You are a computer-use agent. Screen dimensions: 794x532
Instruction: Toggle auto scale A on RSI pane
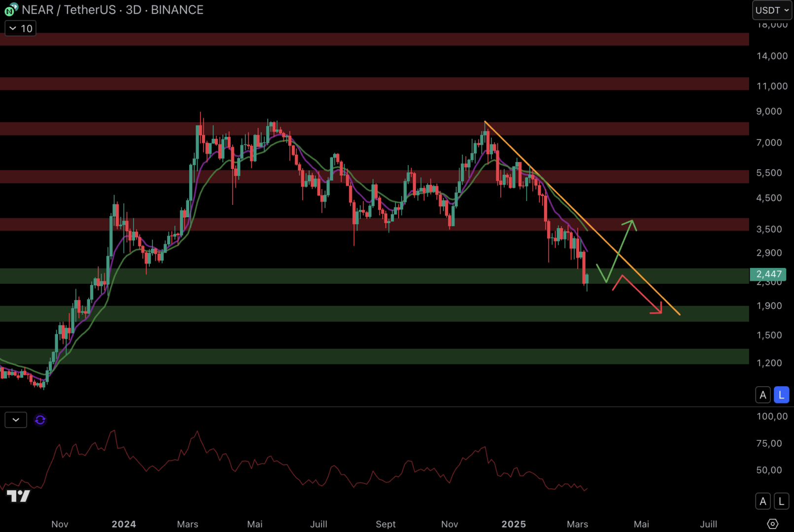pyautogui.click(x=763, y=501)
